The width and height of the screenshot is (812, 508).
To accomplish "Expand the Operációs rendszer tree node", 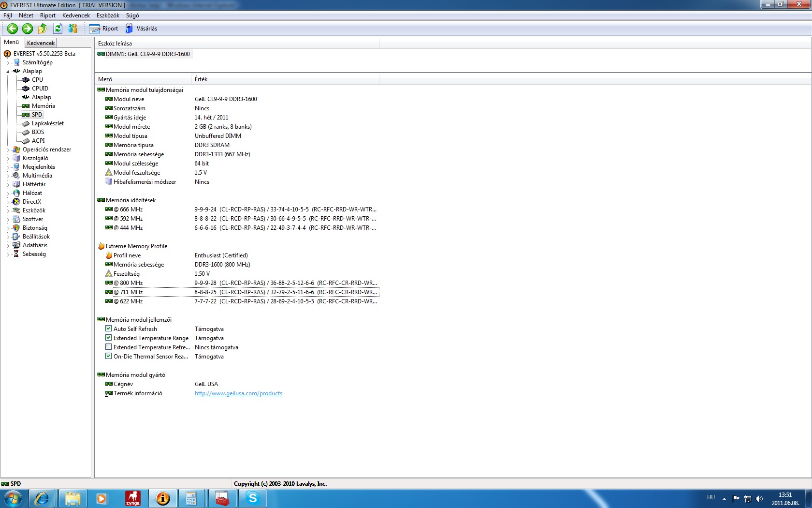I will [x=8, y=150].
